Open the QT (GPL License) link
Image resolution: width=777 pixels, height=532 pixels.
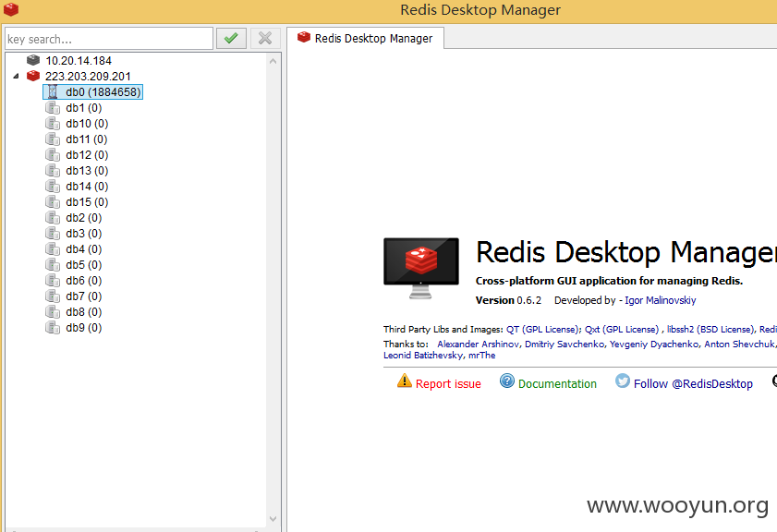click(542, 330)
